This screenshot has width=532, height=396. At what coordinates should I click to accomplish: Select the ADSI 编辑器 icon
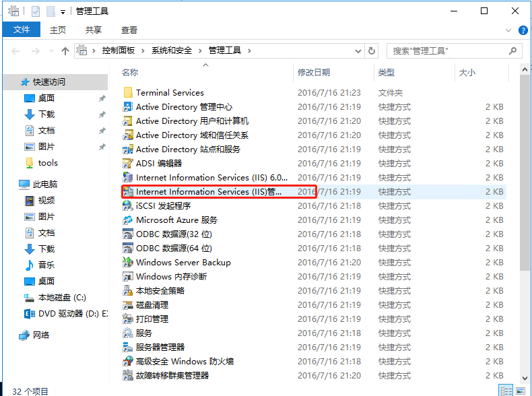(128, 163)
